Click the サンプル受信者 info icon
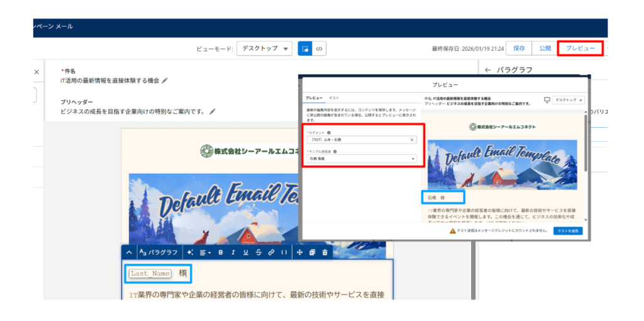 tap(336, 152)
